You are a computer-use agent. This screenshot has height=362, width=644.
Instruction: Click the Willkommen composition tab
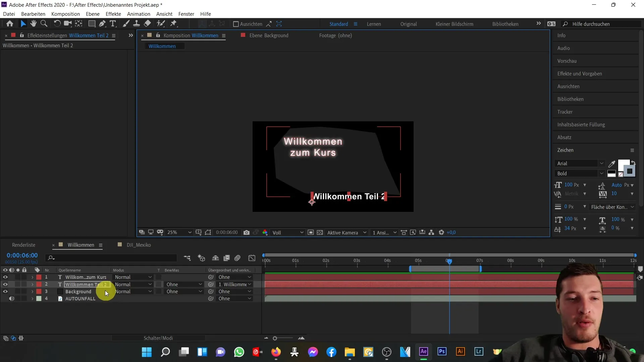click(81, 245)
